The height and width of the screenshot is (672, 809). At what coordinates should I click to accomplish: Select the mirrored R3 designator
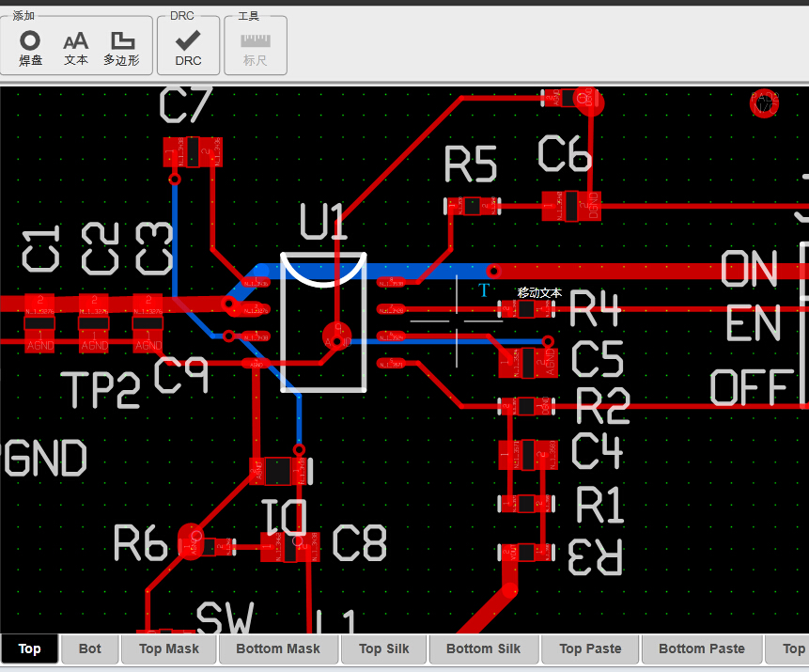pyautogui.click(x=595, y=557)
